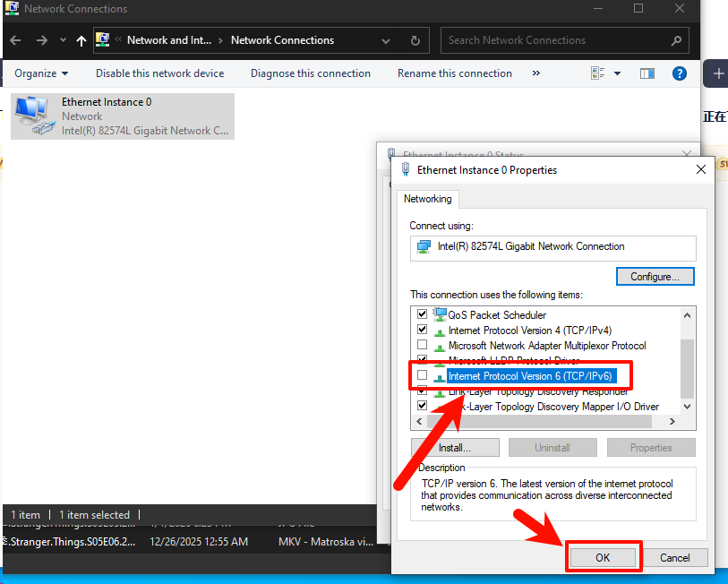The width and height of the screenshot is (728, 584).
Task: Click the change view icon
Action: (596, 73)
